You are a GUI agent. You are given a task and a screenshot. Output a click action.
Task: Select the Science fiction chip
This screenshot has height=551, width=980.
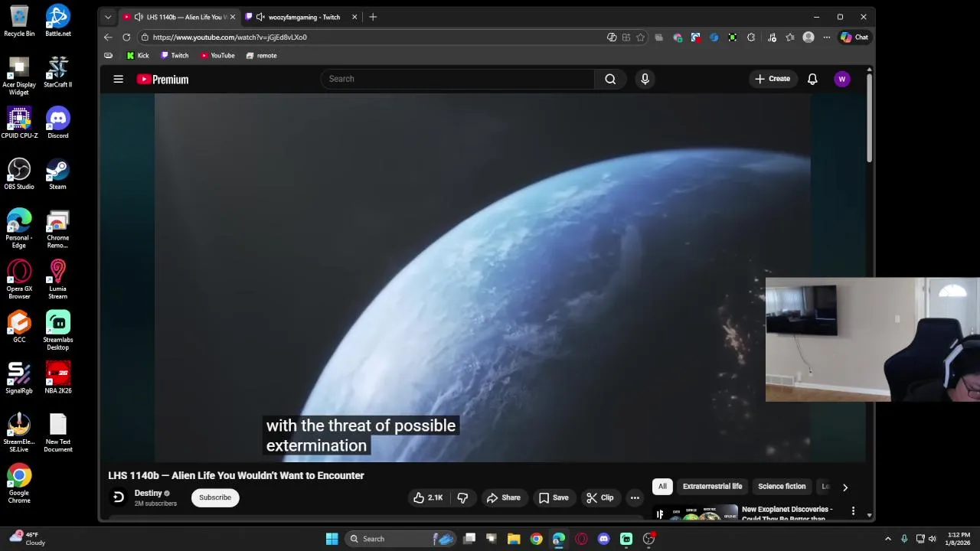[x=782, y=486]
